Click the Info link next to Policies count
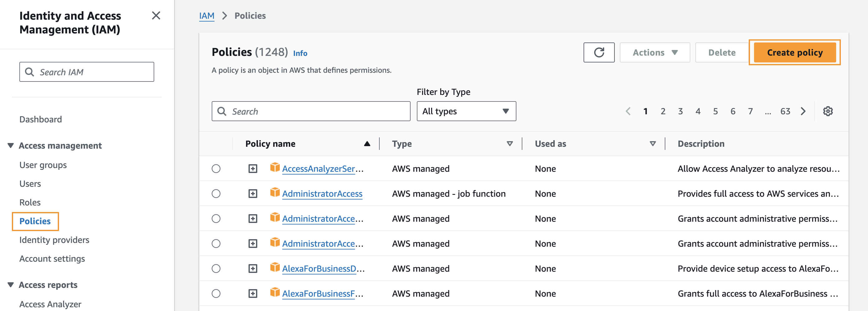868x311 pixels. 300,53
